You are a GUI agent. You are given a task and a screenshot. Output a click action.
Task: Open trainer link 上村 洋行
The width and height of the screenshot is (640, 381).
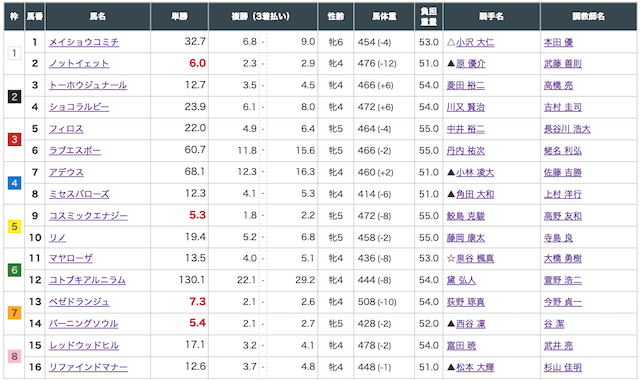click(x=562, y=194)
